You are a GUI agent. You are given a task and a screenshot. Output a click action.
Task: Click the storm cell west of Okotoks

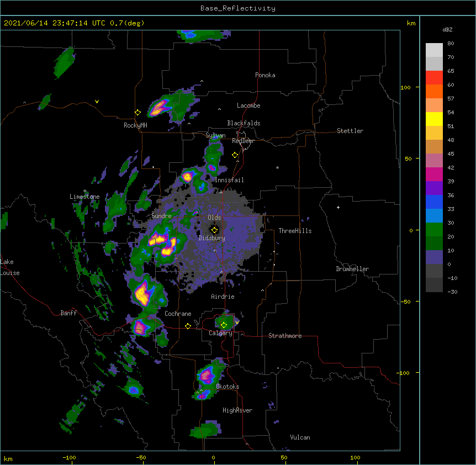click(x=207, y=375)
